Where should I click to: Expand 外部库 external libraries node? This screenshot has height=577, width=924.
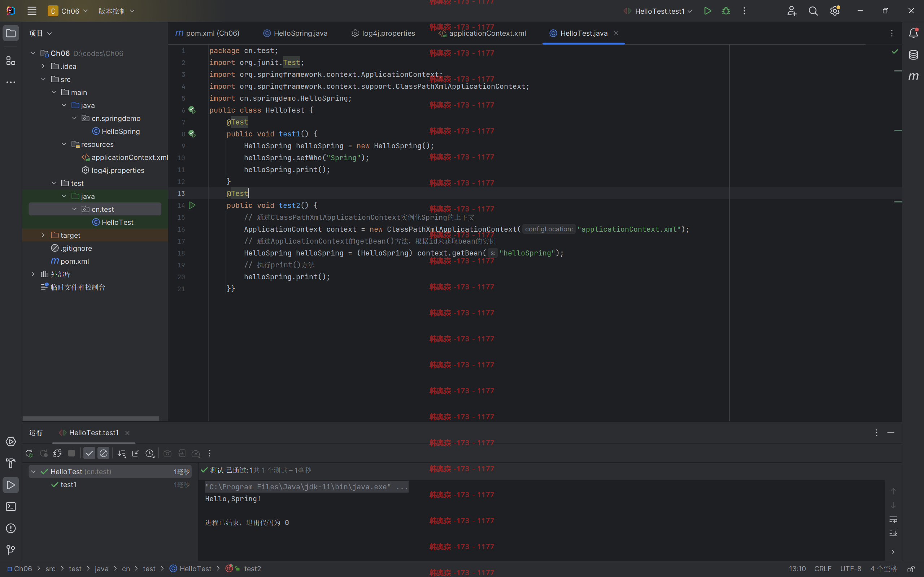tap(33, 274)
